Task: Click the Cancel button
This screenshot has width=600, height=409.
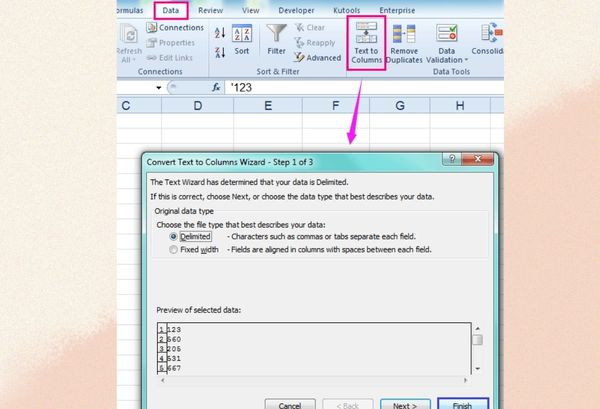Action: tap(290, 405)
